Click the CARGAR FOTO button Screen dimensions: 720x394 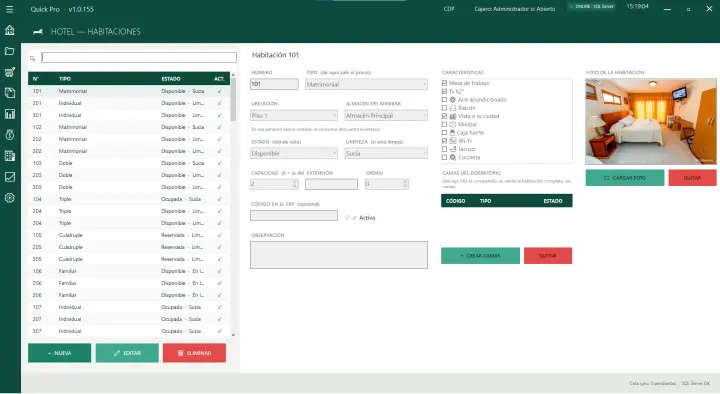pos(625,178)
